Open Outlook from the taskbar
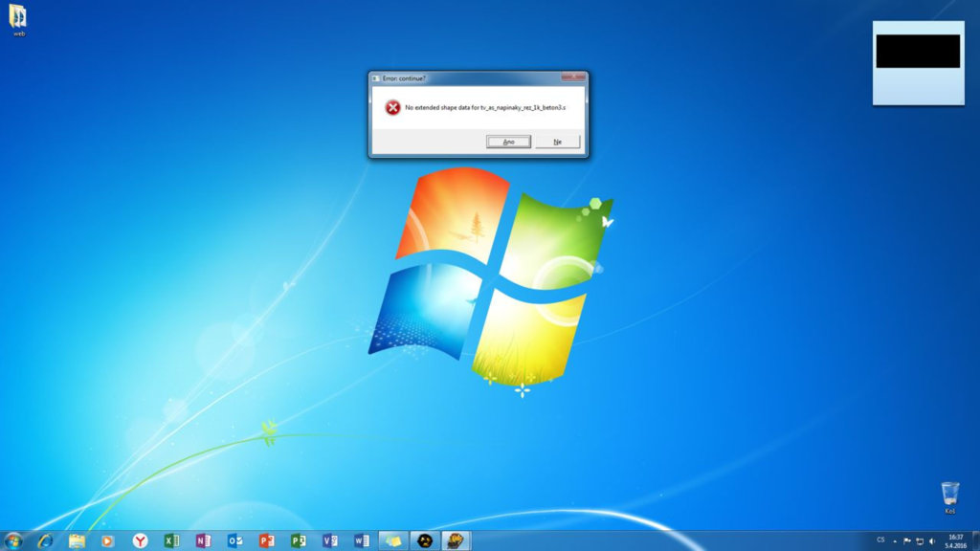This screenshot has width=980, height=551. pos(235,540)
